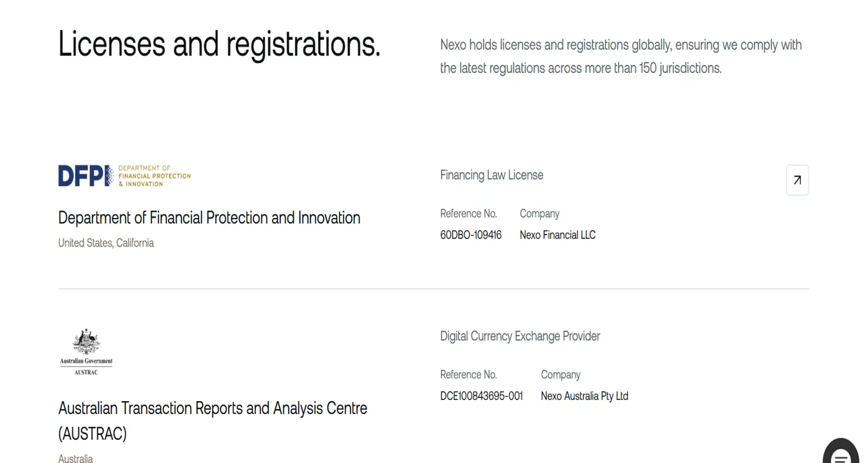
Task: Select Department of Financial Protection and Innovation title
Action: click(x=209, y=218)
